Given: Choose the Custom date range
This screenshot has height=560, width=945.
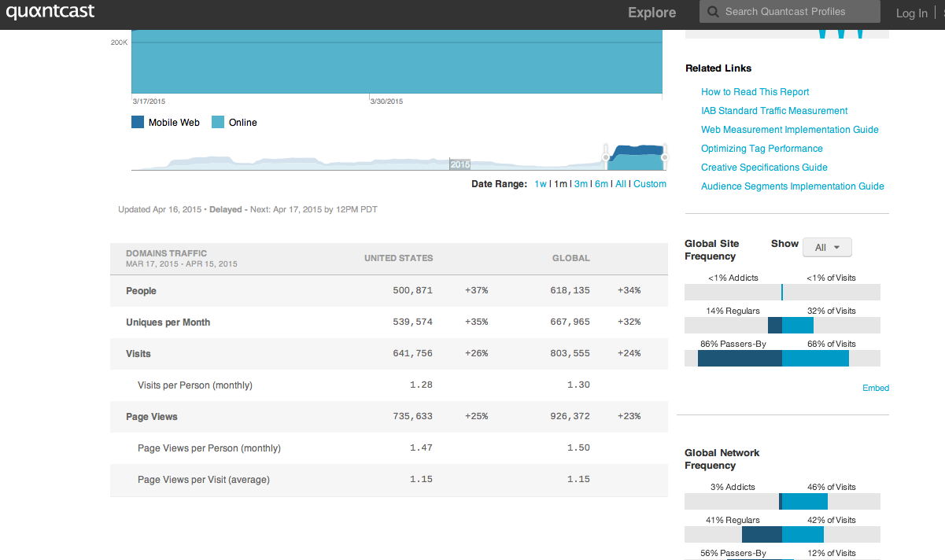Looking at the screenshot, I should 650,184.
